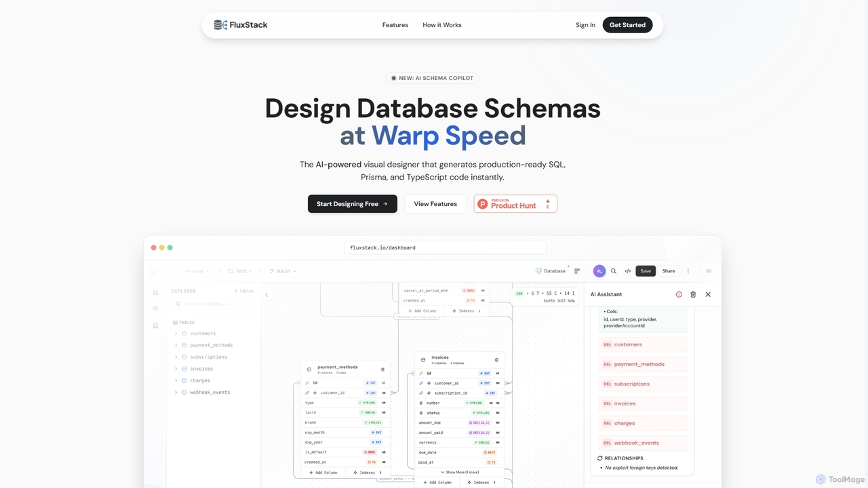Select the DEL customers suggestion
This screenshot has width=868, height=488.
pos(644,344)
